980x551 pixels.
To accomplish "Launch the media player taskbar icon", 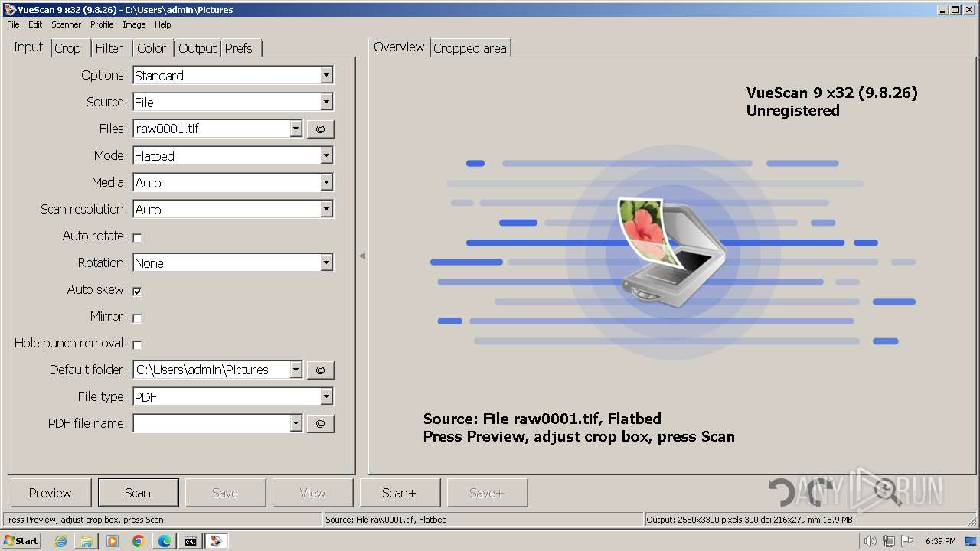I will point(113,541).
